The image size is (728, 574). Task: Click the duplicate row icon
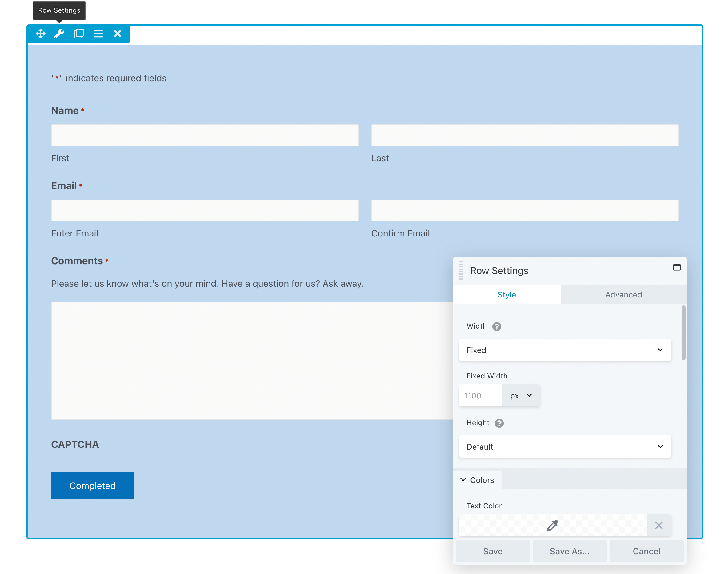78,34
